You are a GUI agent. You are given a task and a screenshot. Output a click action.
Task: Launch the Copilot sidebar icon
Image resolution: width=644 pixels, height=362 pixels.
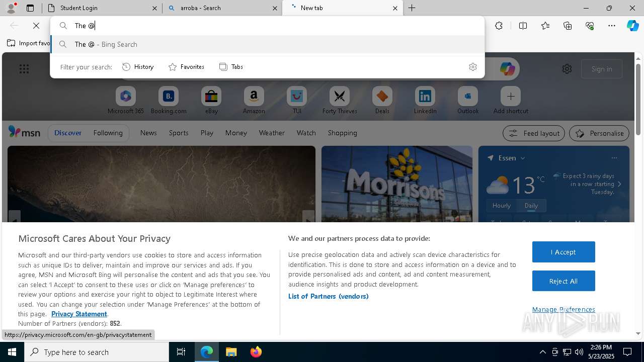633,26
